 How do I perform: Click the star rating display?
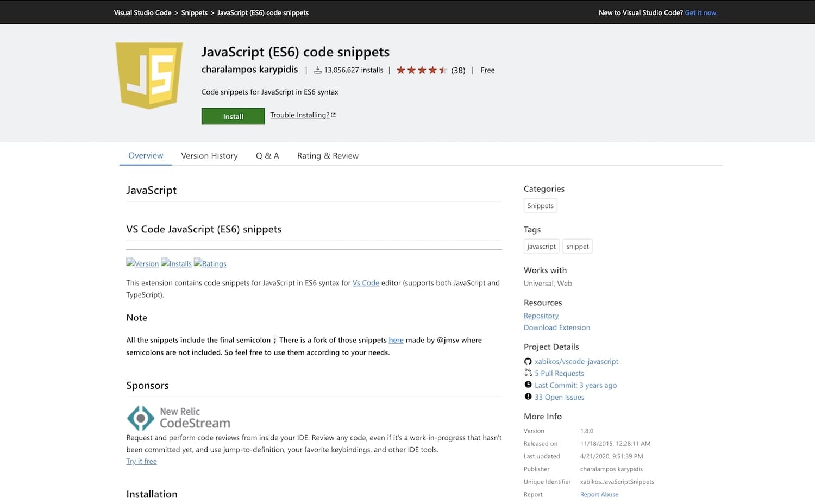[x=422, y=70]
